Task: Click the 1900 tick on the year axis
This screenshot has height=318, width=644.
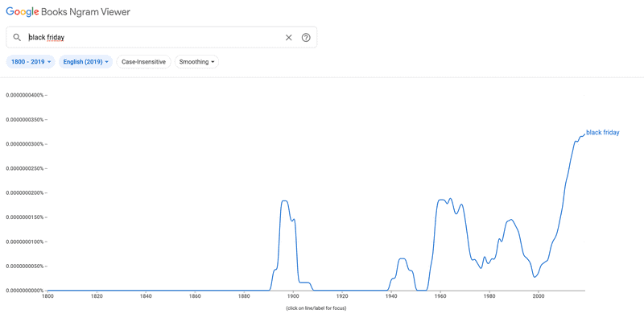Action: pos(293,295)
